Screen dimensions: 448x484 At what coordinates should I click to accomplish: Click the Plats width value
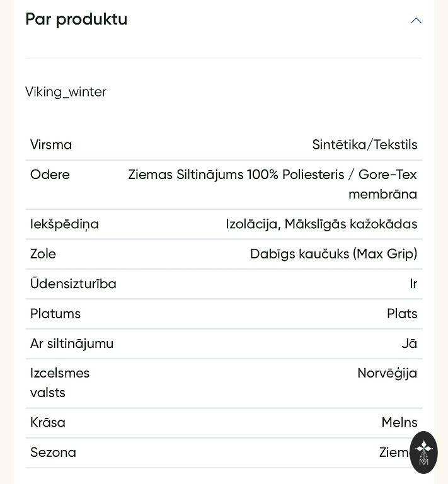point(402,314)
